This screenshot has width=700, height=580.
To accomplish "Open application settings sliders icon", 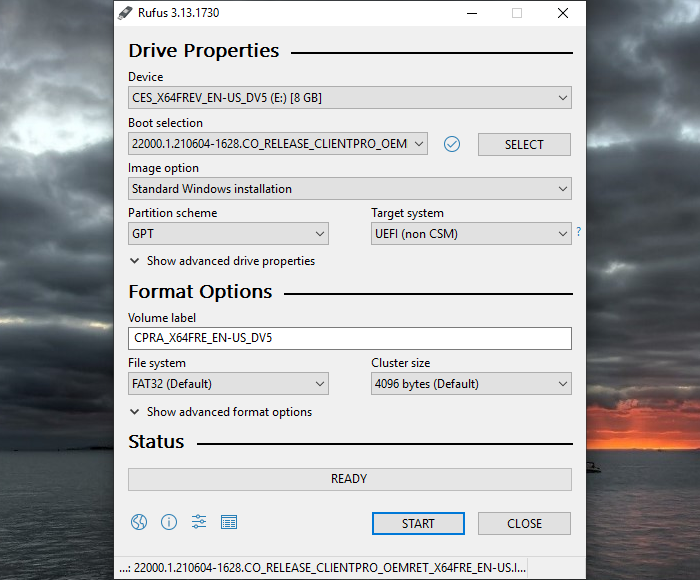I will tap(199, 522).
